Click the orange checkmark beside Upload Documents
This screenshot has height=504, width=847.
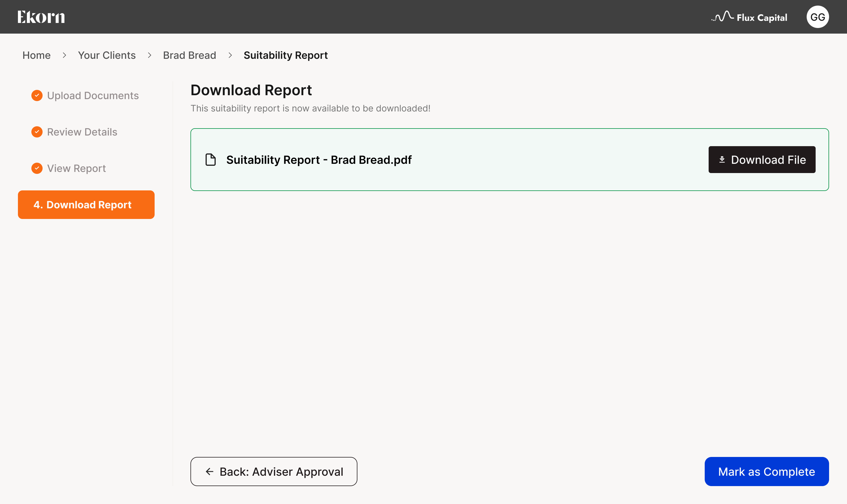click(37, 95)
